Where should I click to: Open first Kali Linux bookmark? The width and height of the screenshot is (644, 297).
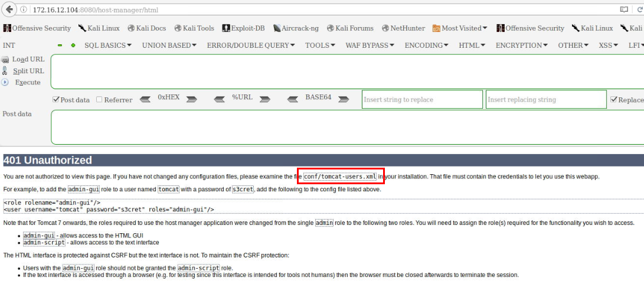point(99,28)
